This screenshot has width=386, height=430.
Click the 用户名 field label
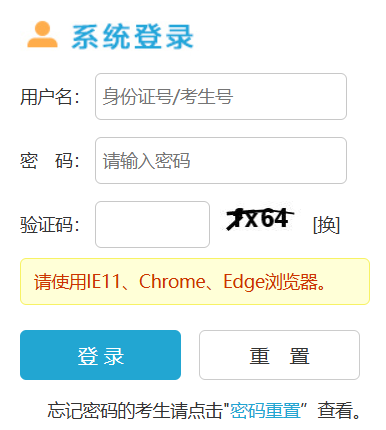[x=50, y=97]
